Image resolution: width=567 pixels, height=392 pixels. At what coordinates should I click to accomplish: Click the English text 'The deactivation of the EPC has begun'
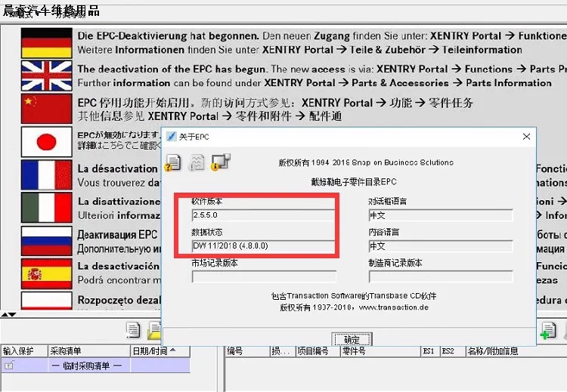pos(172,69)
